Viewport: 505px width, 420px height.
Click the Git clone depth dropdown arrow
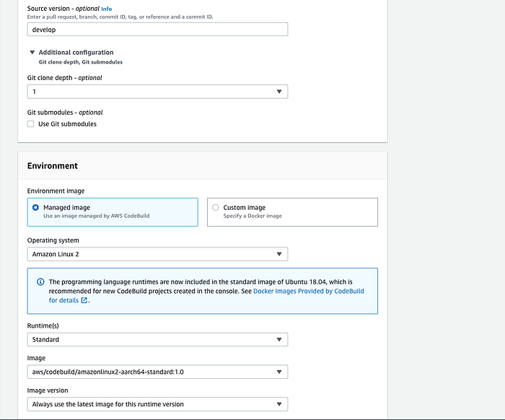(279, 92)
